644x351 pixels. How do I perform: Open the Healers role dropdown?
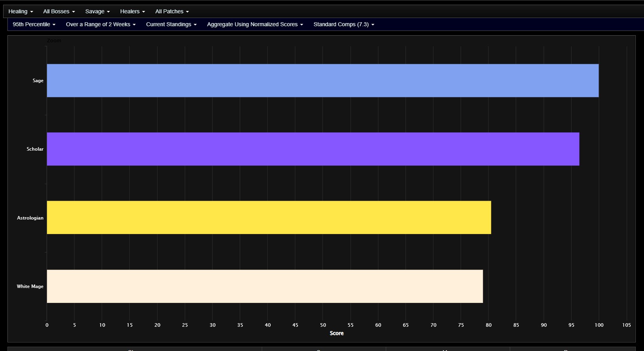tap(133, 11)
